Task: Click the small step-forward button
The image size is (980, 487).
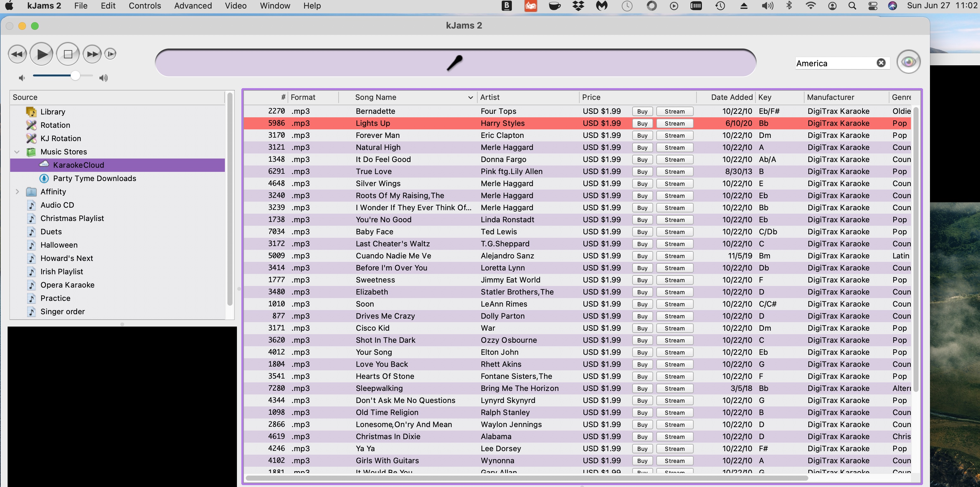Action: tap(110, 54)
